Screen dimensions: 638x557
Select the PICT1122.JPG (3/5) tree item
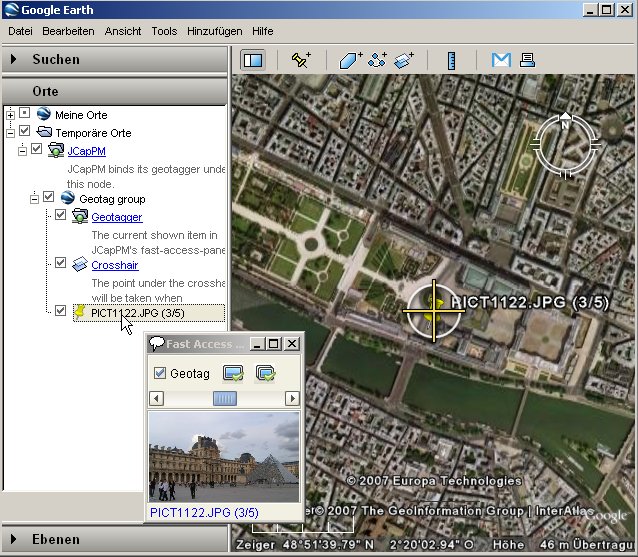point(149,313)
